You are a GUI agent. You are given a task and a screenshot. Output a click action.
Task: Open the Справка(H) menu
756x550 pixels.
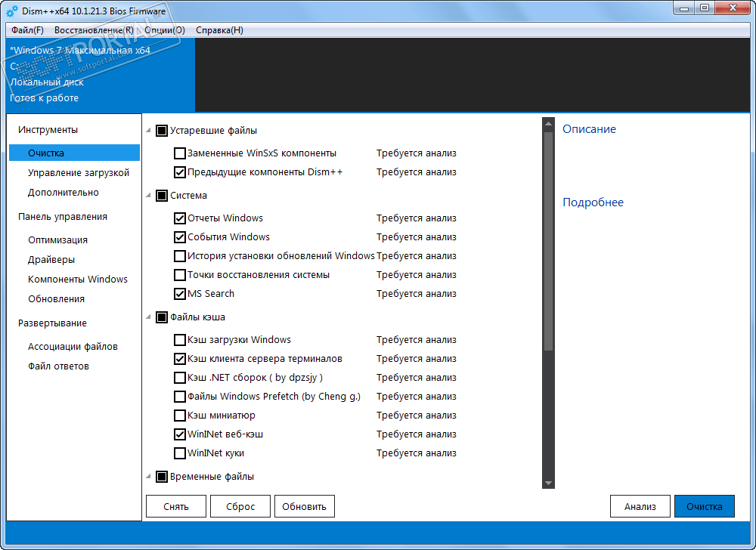[x=219, y=30]
